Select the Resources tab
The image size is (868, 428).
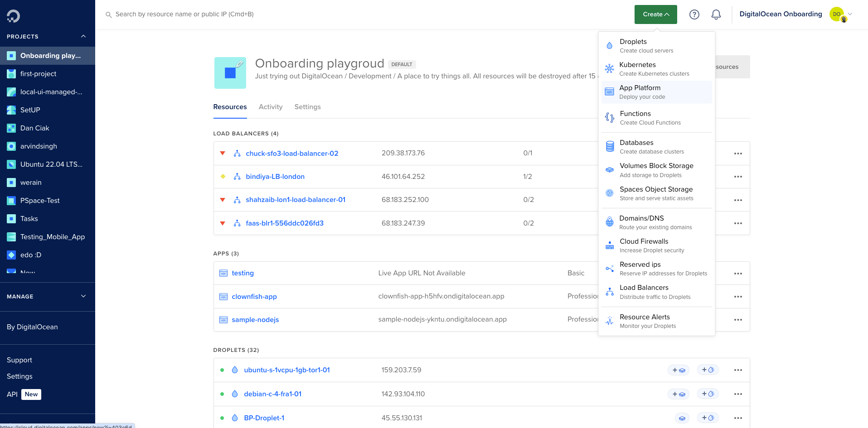click(x=230, y=107)
